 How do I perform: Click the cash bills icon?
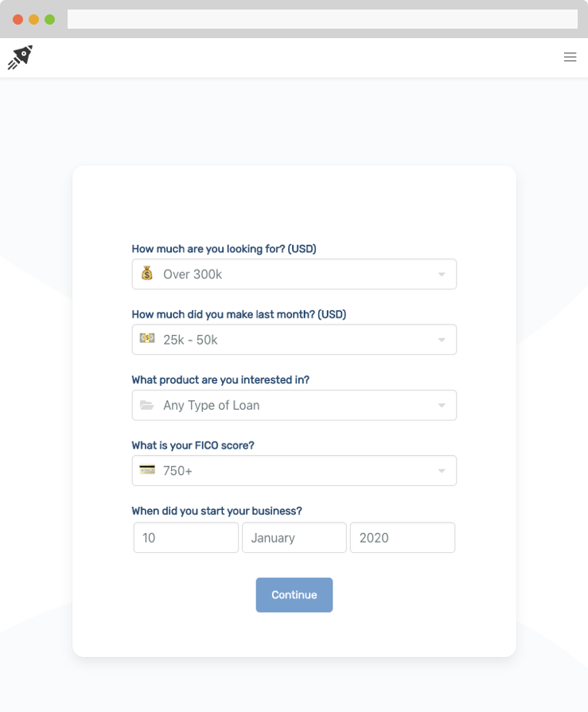(x=147, y=339)
